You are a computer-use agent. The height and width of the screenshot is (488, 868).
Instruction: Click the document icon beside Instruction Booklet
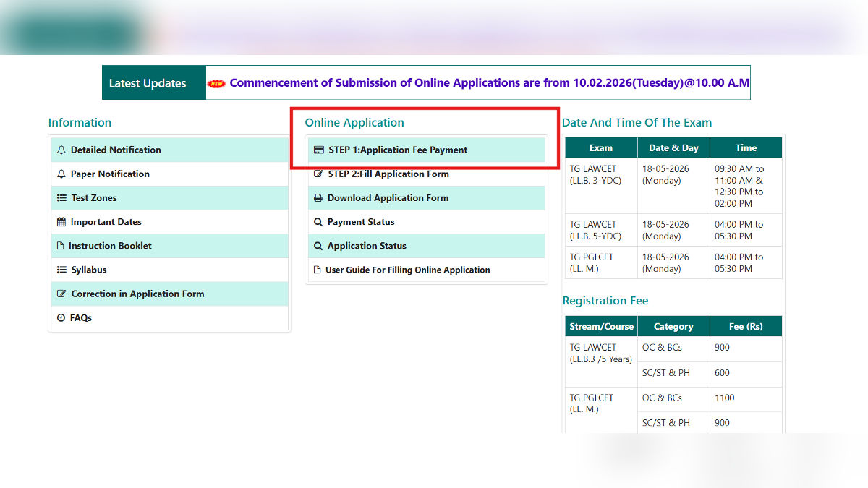pyautogui.click(x=61, y=245)
